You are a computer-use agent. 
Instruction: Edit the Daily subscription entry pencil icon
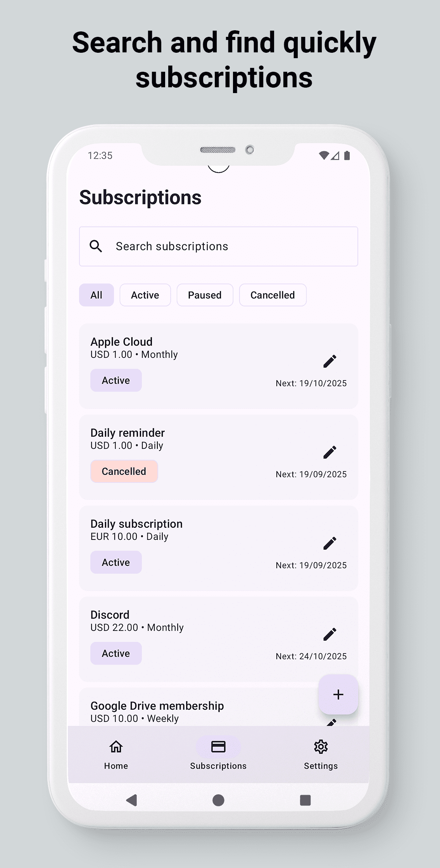coord(330,543)
